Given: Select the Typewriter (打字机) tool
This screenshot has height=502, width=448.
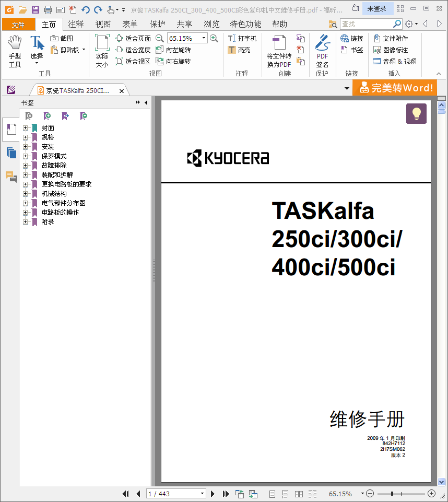Looking at the screenshot, I should click(x=242, y=39).
